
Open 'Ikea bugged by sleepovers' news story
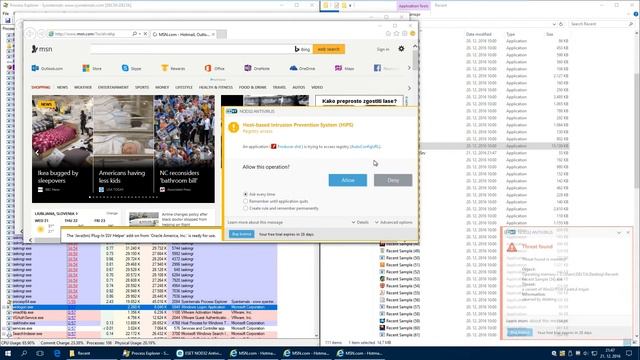click(x=58, y=176)
